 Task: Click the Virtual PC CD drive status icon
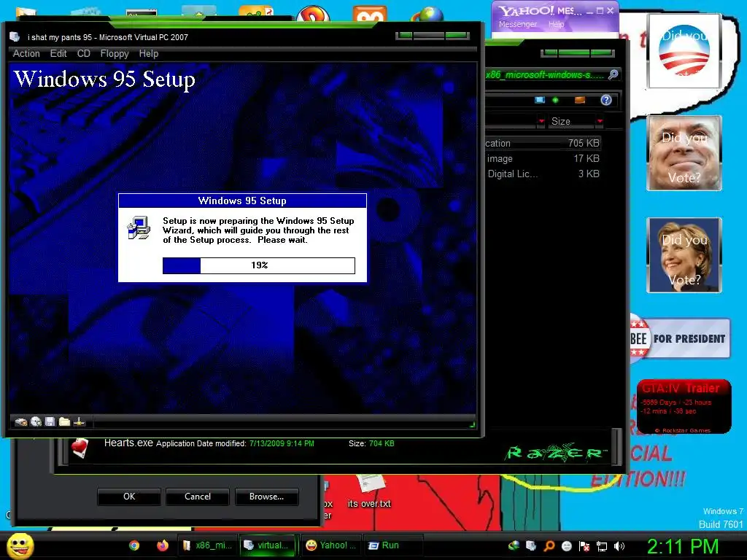(x=36, y=422)
